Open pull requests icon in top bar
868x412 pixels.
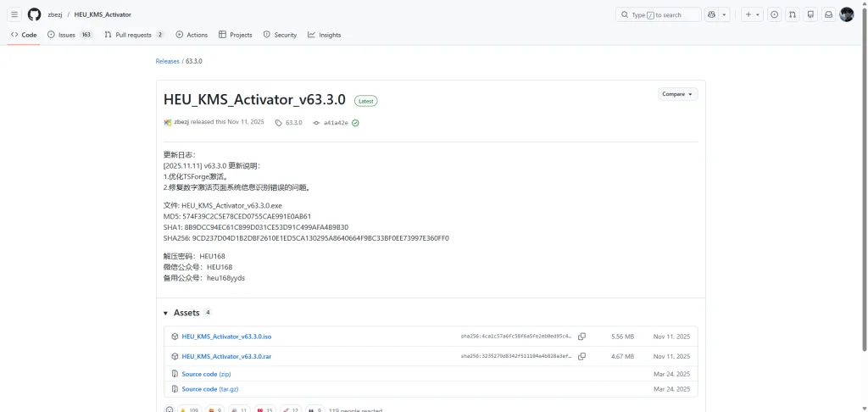(793, 14)
